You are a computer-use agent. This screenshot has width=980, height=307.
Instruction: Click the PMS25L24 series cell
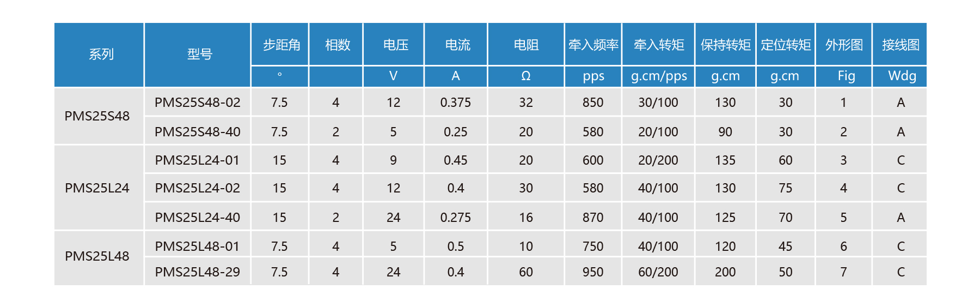pos(97,188)
